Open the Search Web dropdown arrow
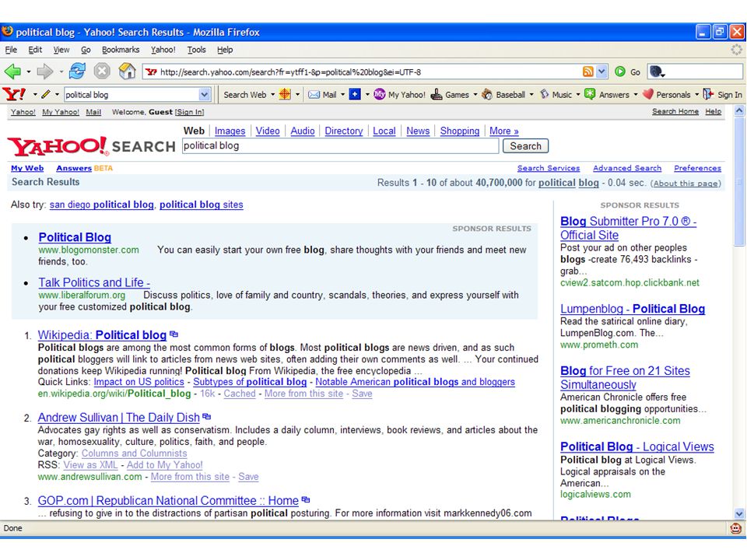The image size is (747, 560). (272, 95)
